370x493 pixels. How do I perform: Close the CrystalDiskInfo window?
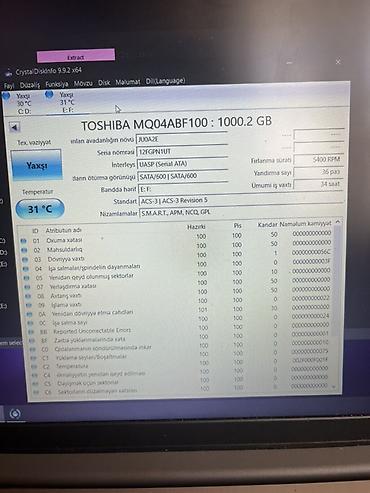click(x=338, y=61)
